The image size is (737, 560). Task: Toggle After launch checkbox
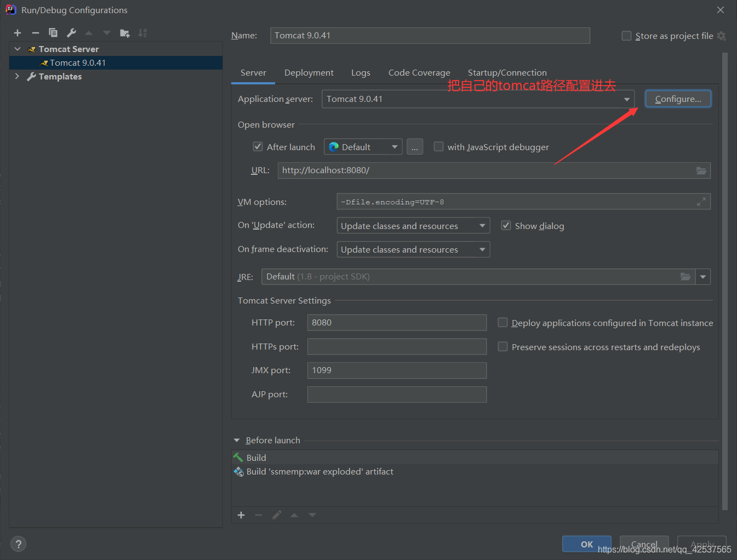(258, 146)
